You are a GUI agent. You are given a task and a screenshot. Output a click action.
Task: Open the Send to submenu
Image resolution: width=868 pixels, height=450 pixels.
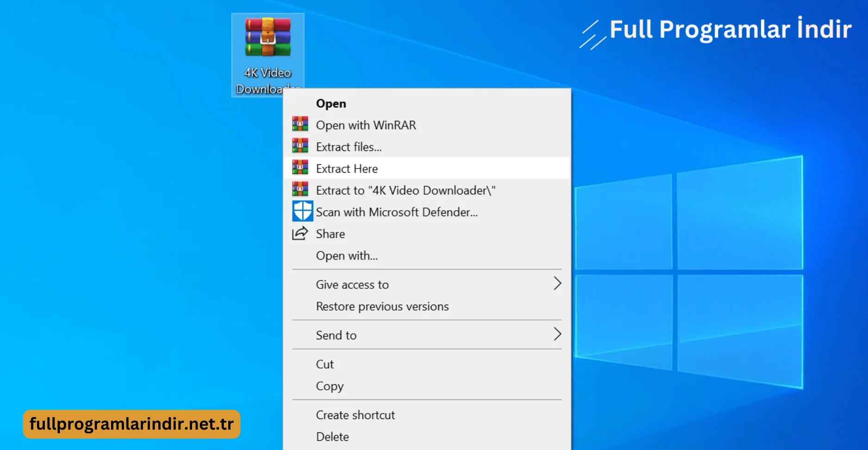(x=427, y=335)
